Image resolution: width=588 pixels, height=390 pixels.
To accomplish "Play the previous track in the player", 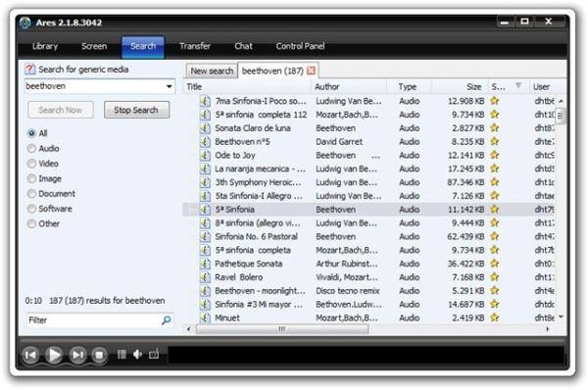I will 30,355.
